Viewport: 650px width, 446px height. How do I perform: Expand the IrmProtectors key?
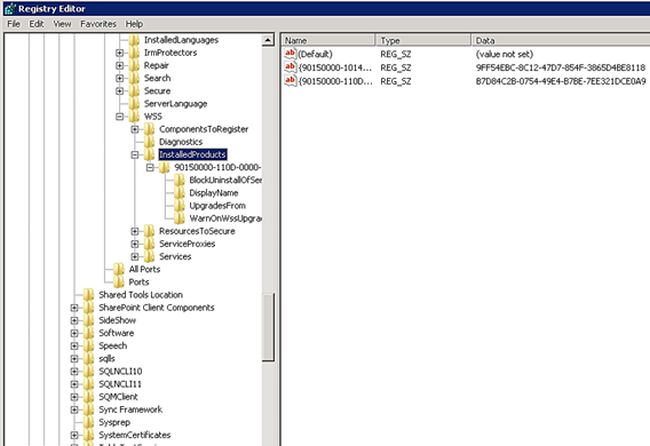[119, 53]
